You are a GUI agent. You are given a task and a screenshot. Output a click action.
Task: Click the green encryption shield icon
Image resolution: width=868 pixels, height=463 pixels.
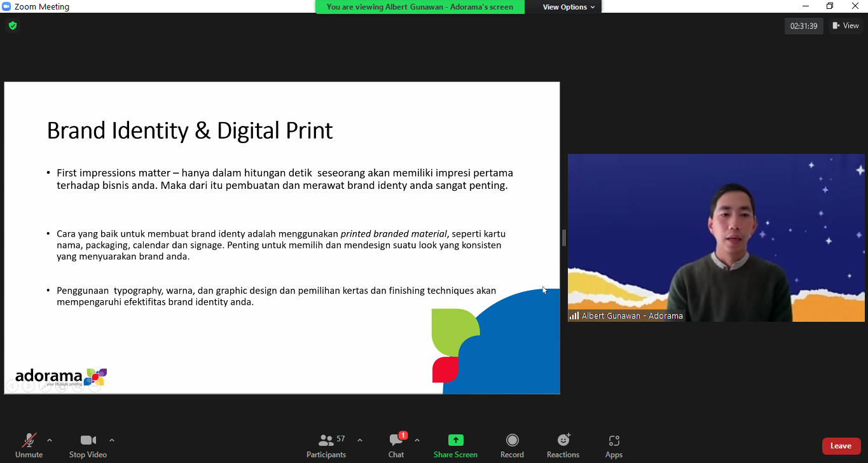(x=13, y=26)
